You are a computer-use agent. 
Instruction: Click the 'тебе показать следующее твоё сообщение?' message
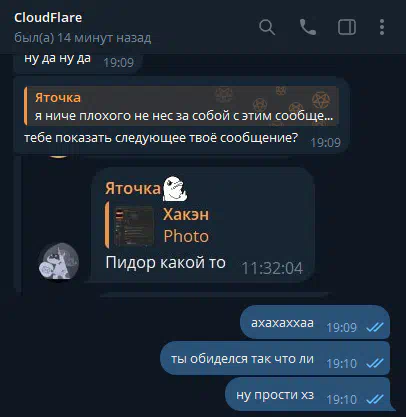point(161,138)
